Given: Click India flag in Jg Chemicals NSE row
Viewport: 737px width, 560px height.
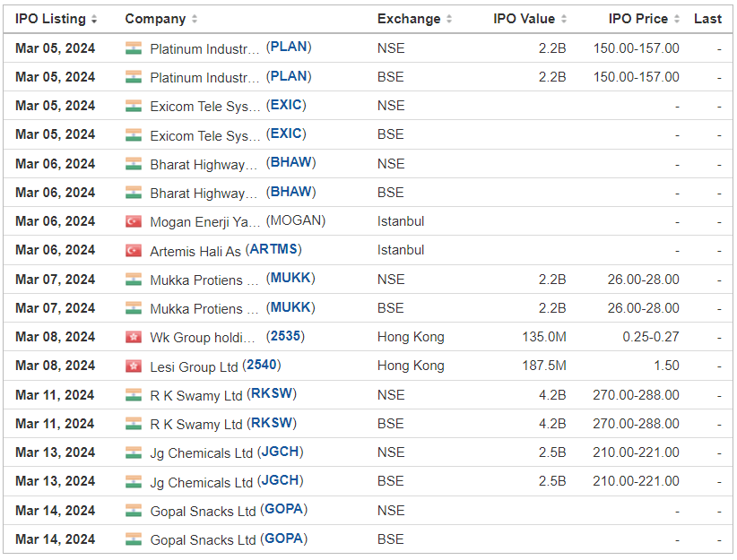Looking at the screenshot, I should (134, 452).
